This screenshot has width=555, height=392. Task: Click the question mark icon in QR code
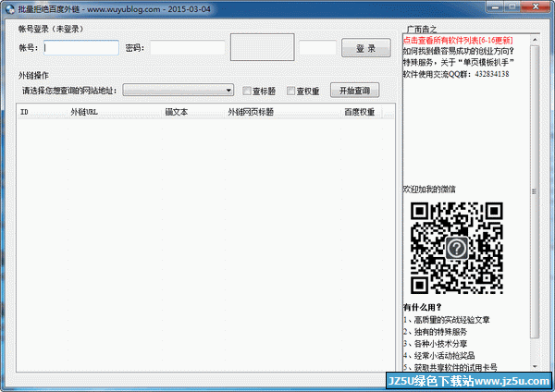[456, 249]
